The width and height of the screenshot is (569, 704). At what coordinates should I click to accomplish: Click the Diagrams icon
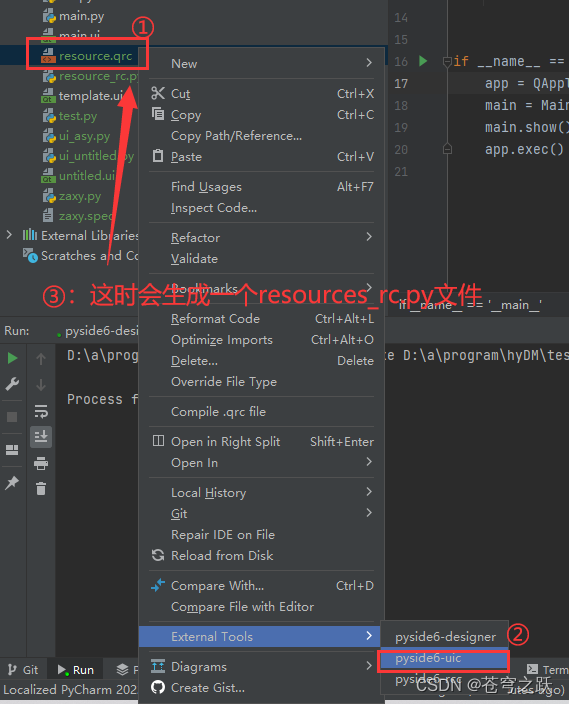158,666
